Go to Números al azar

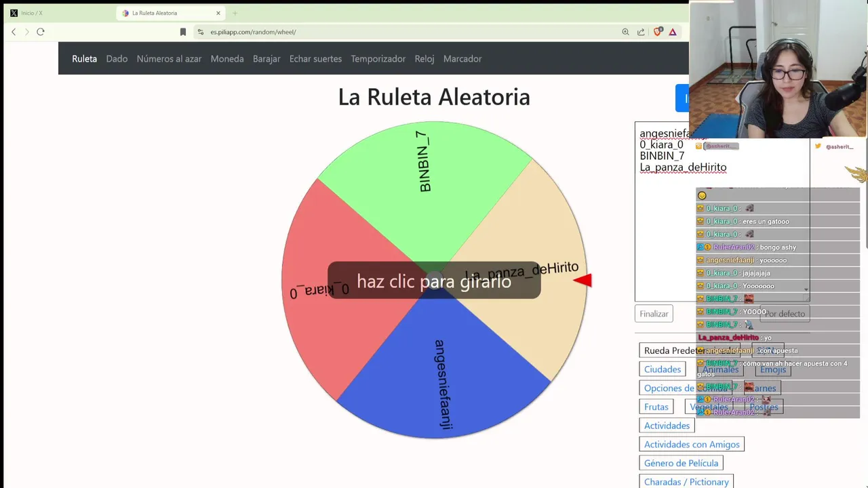pyautogui.click(x=169, y=59)
